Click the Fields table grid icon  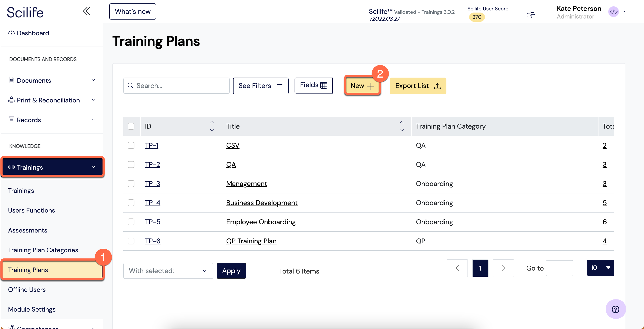click(323, 85)
